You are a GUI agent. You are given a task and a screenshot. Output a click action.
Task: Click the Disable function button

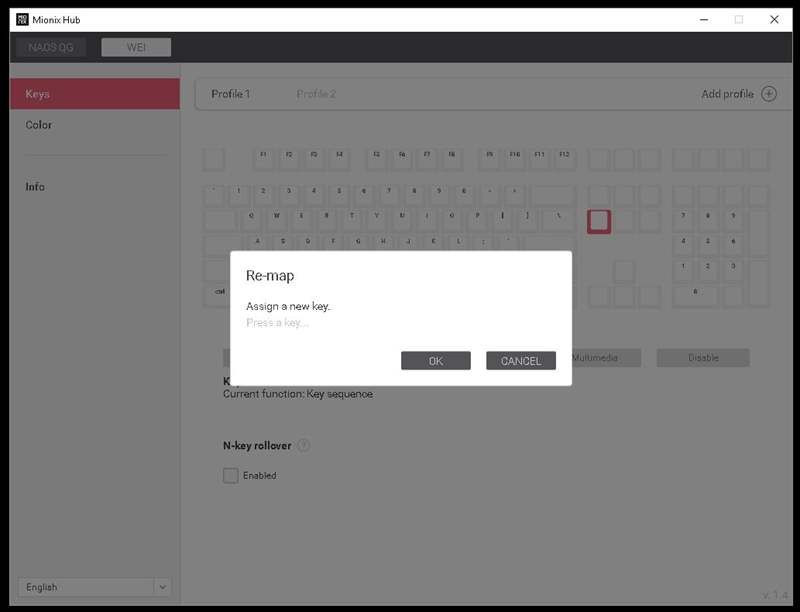(x=703, y=358)
